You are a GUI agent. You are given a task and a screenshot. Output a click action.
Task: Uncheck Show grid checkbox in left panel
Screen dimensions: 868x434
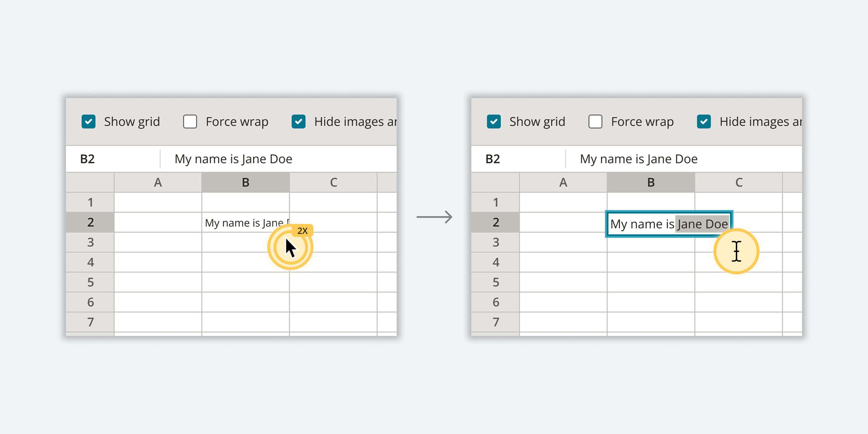tap(88, 122)
